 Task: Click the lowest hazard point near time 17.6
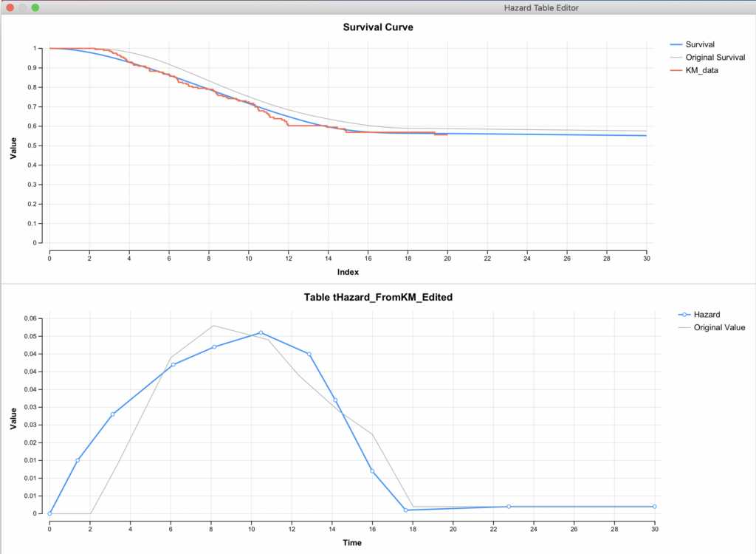click(406, 510)
